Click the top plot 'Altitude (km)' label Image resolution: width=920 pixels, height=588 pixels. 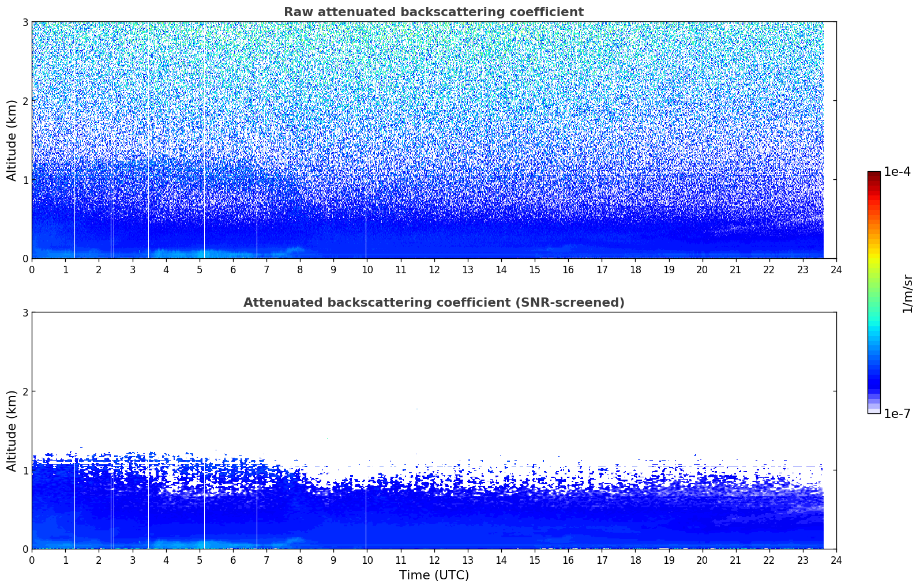(12, 140)
